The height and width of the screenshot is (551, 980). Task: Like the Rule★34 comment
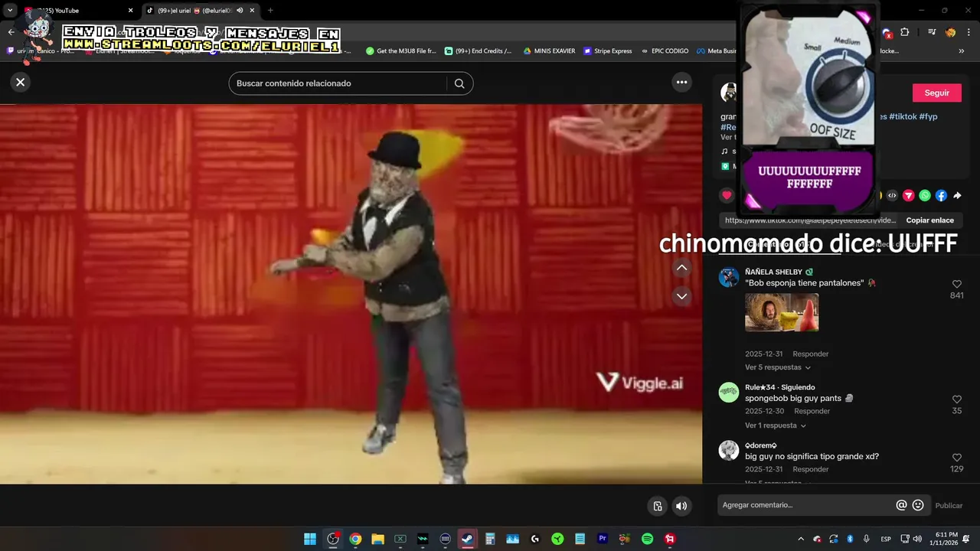957,399
